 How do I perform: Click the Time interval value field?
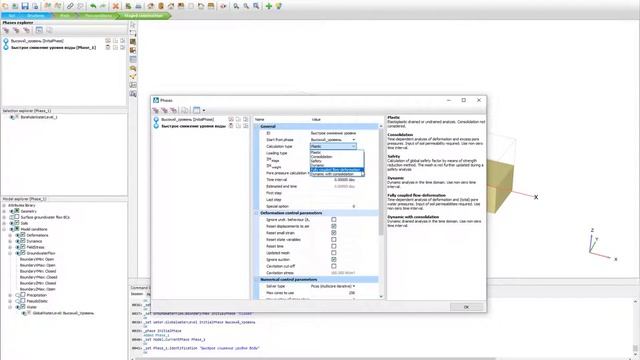coord(333,180)
